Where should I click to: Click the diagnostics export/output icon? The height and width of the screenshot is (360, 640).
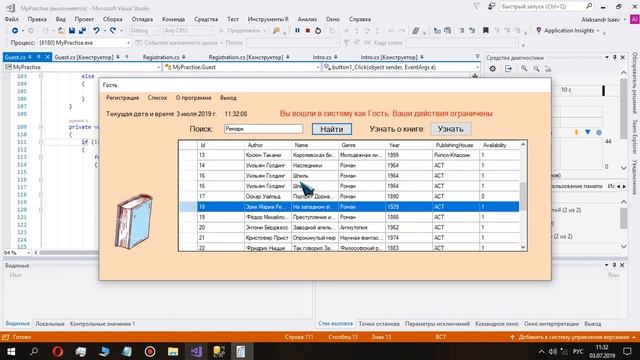point(508,69)
